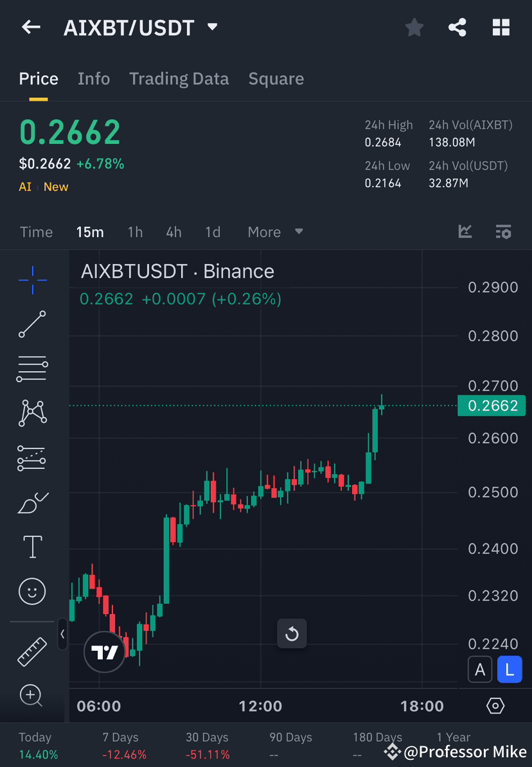Screen dimensions: 532x767
Task: Select the text annotation tool
Action: [32, 546]
